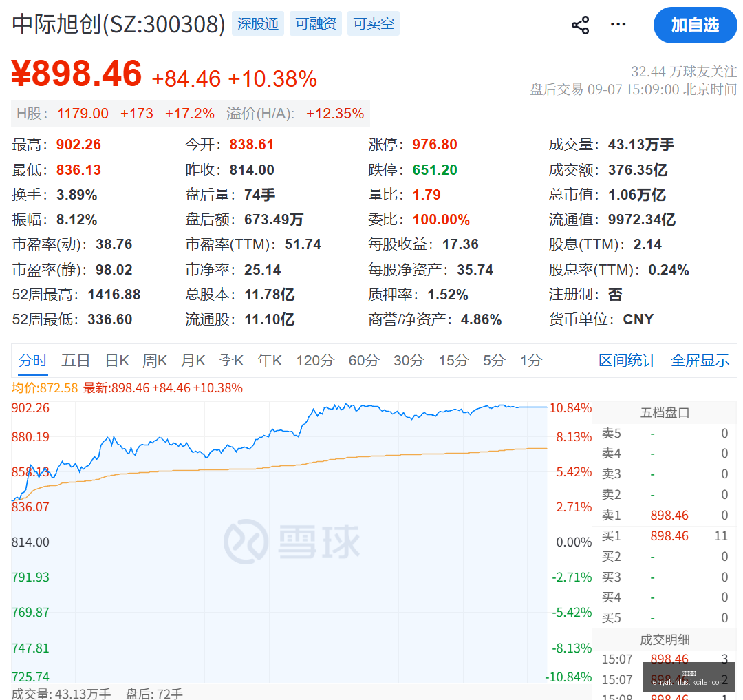The height and width of the screenshot is (700, 743).
Task: Click the 买1 row price 898.46
Action: [x=669, y=536]
